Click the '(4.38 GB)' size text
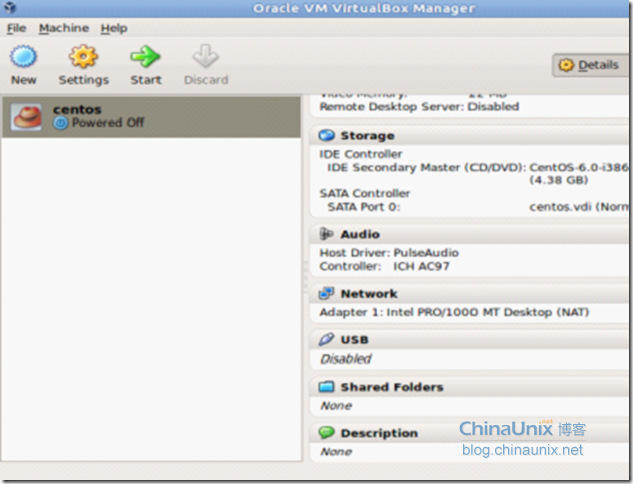The height and width of the screenshot is (484, 633). 559,180
